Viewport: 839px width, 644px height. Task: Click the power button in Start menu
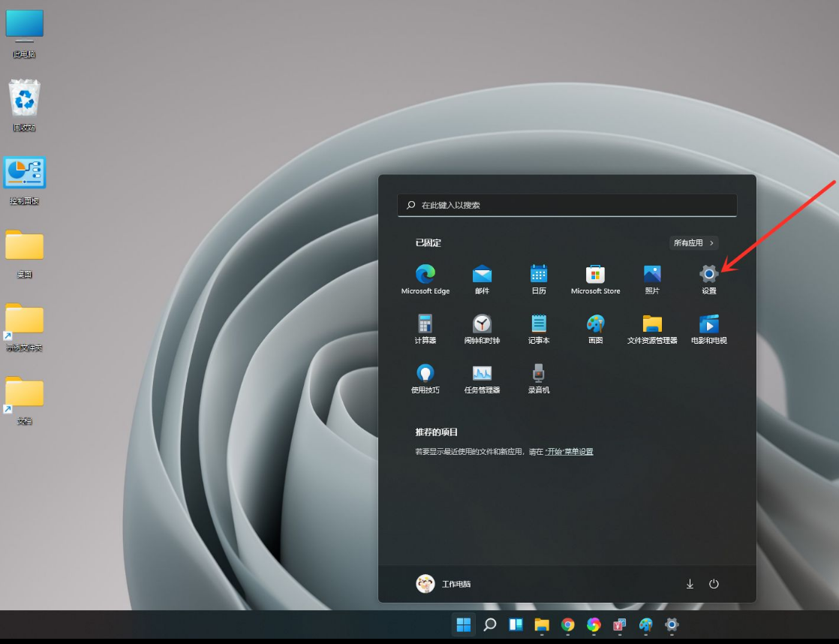[x=714, y=584]
